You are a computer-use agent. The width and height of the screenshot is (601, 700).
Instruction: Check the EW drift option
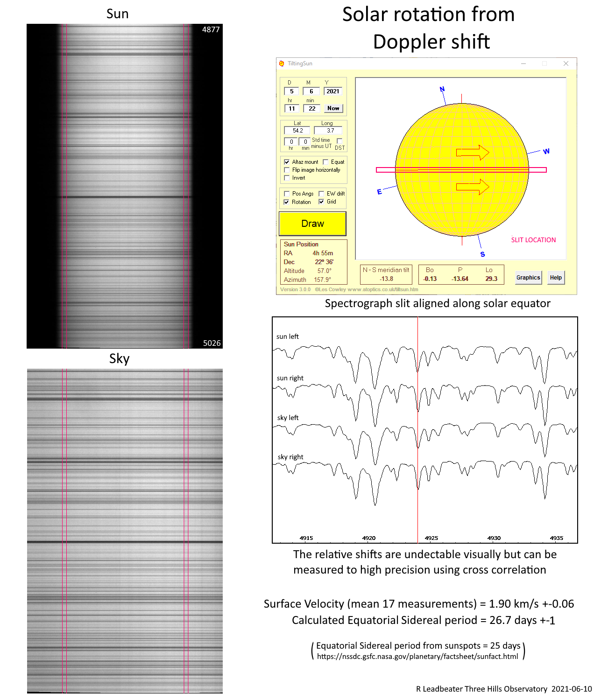click(321, 194)
